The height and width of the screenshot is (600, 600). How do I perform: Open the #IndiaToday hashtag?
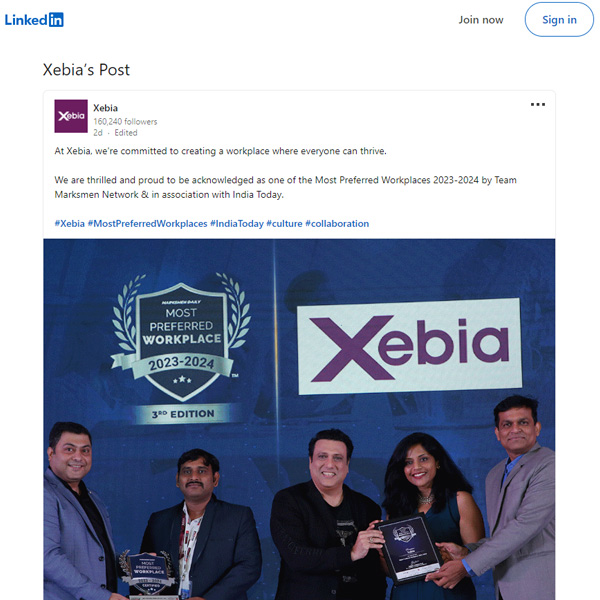tap(237, 223)
